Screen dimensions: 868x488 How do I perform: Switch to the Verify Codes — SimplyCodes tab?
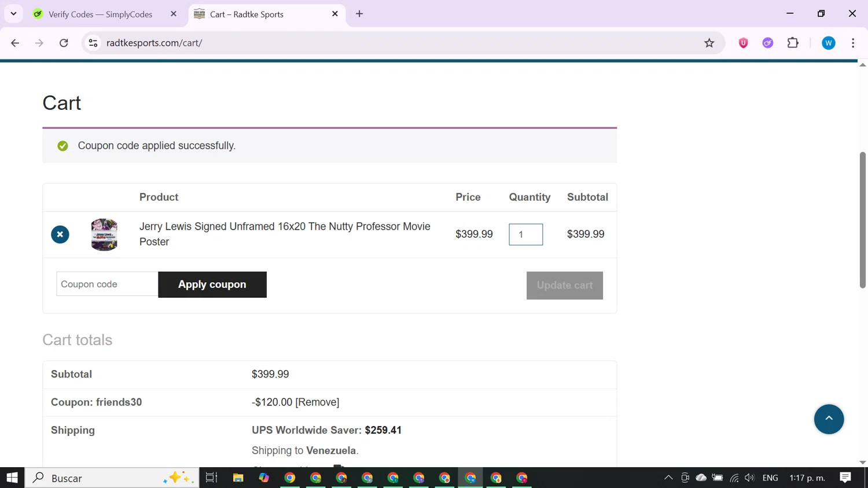click(100, 14)
